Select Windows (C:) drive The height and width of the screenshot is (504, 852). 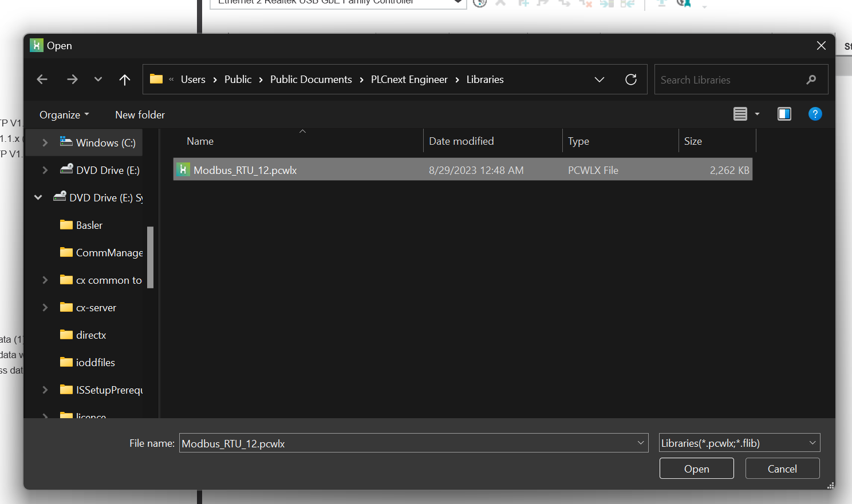[x=105, y=142]
